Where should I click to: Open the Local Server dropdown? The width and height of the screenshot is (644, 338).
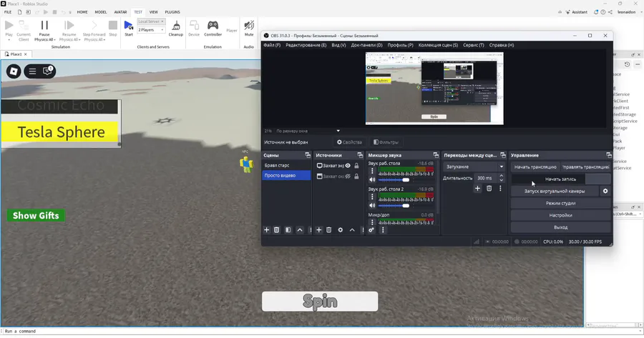tap(151, 21)
